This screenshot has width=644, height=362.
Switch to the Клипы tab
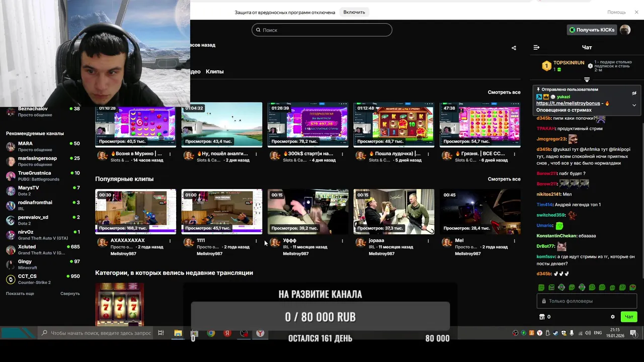pos(215,71)
